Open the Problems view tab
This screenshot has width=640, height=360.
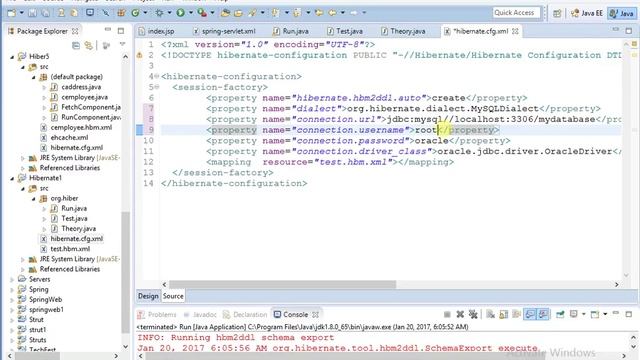point(157,315)
